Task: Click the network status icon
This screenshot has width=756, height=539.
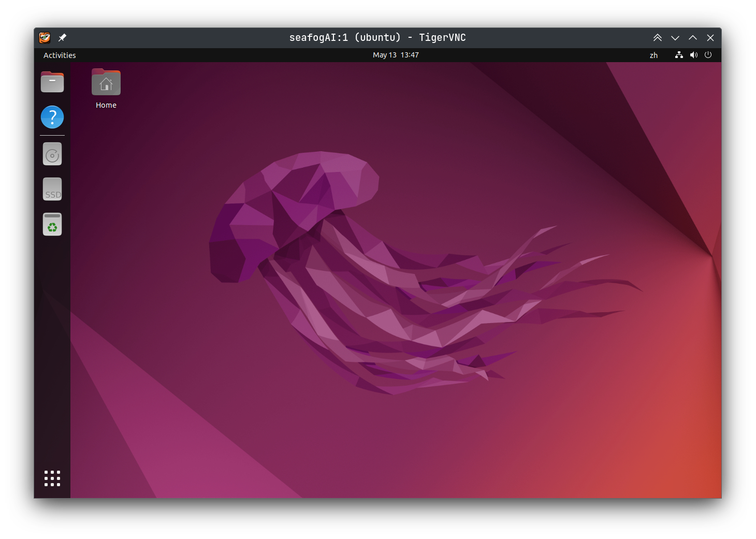Action: pyautogui.click(x=679, y=55)
